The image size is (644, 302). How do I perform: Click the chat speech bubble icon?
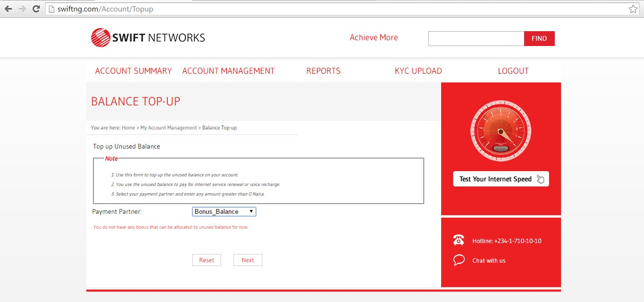(458, 260)
